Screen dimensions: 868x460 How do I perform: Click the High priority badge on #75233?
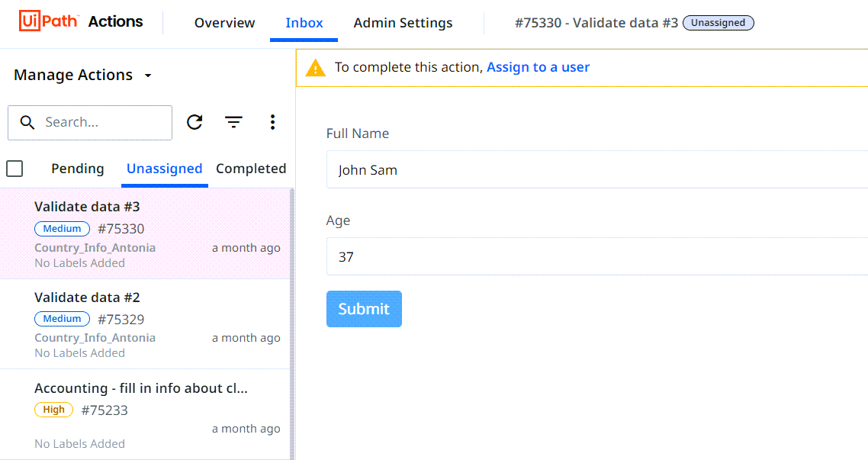(53, 410)
